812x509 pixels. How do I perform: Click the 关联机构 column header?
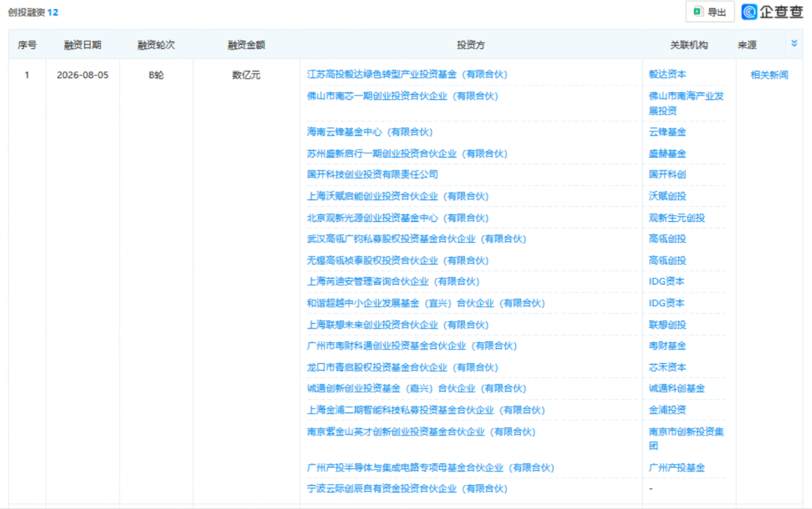click(689, 45)
